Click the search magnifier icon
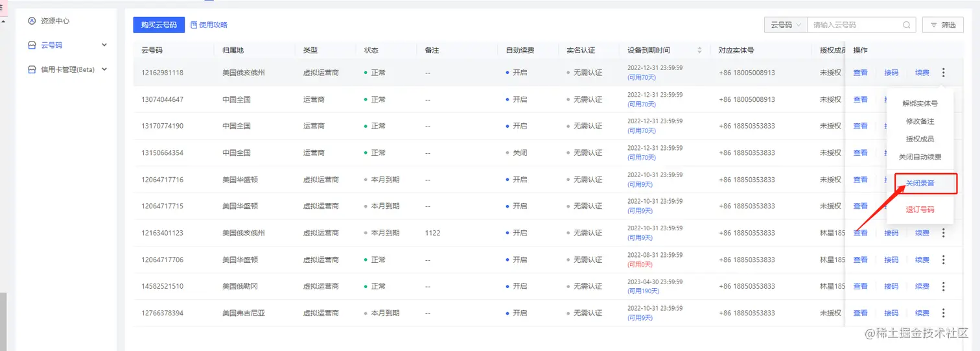 (x=906, y=25)
